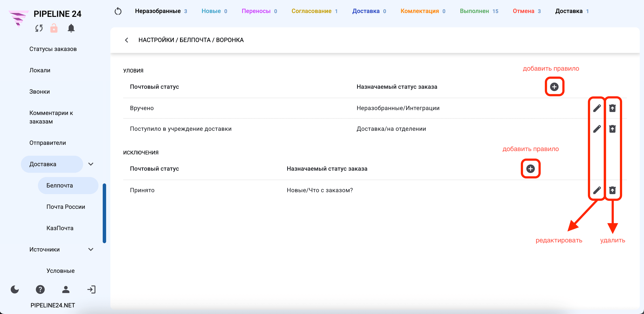The image size is (644, 314).
Task: Click the logout icon
Action: pos(91,289)
